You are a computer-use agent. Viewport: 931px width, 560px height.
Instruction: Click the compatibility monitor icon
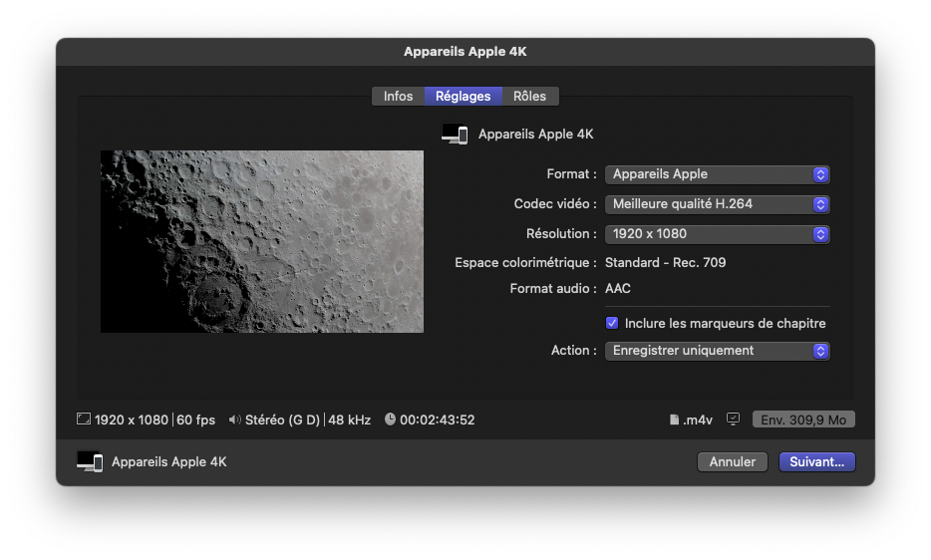734,420
